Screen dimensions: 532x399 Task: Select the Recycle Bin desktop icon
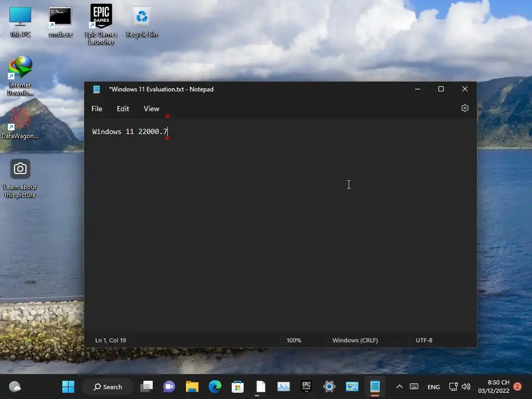(x=141, y=22)
